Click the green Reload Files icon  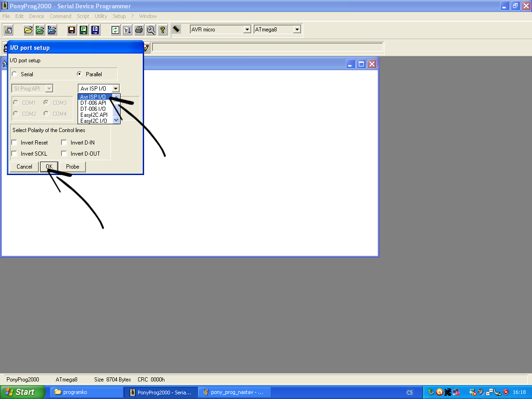[115, 30]
